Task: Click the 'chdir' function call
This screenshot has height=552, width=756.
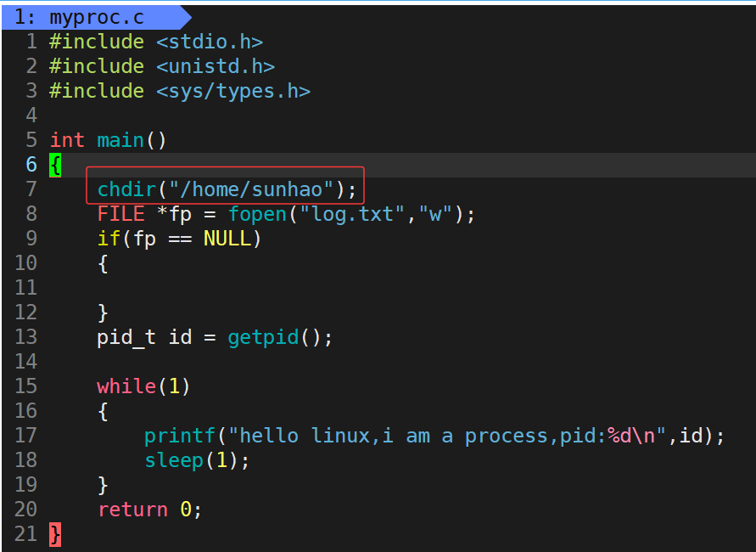Action: pyautogui.click(x=126, y=189)
